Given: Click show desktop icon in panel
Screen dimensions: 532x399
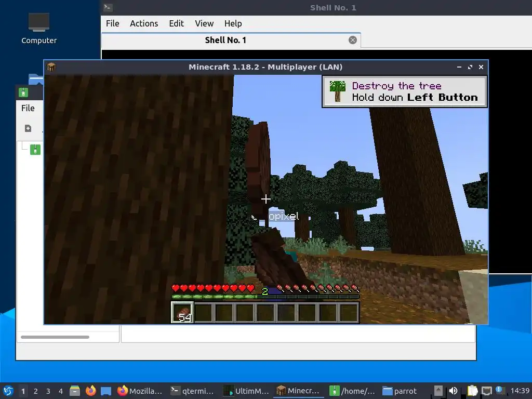Looking at the screenshot, I should 106,391.
